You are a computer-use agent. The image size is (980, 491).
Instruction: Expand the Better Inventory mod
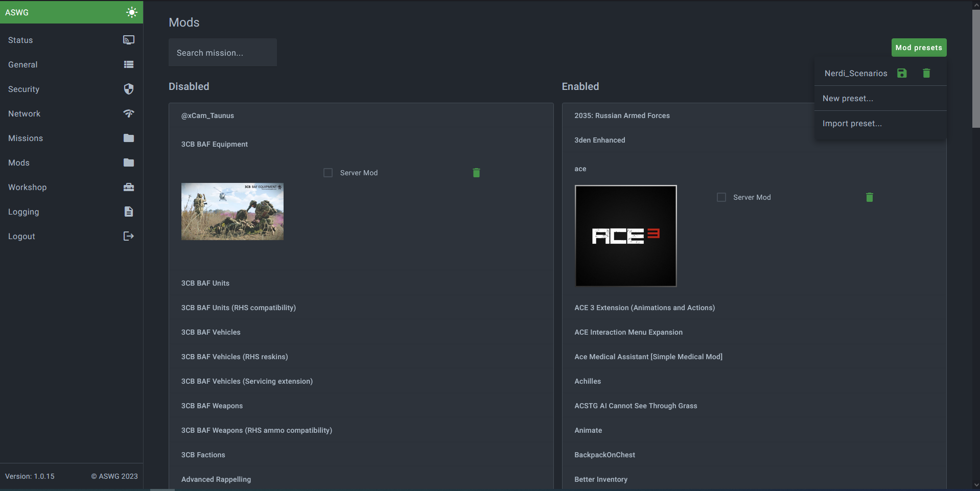[x=754, y=479]
